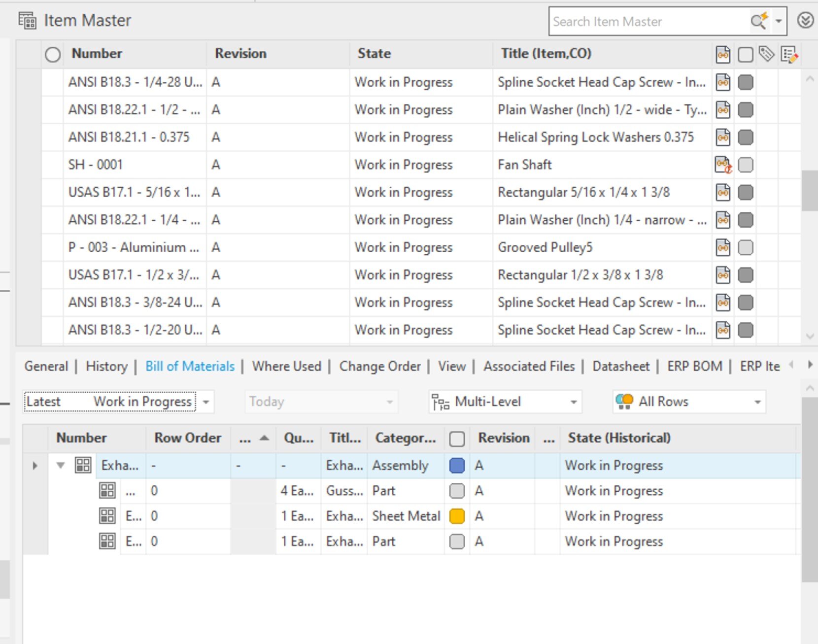Switch to Bill of Materials tab
Viewport: 818px width, 644px height.
190,366
